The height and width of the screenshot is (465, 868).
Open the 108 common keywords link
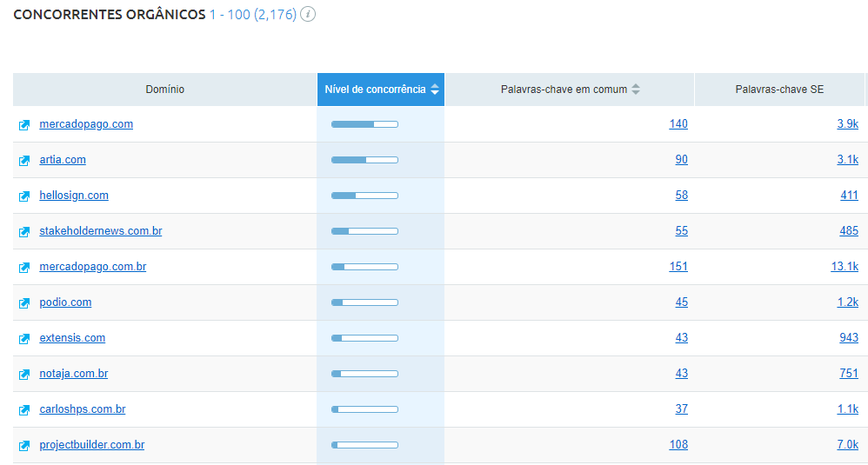678,444
